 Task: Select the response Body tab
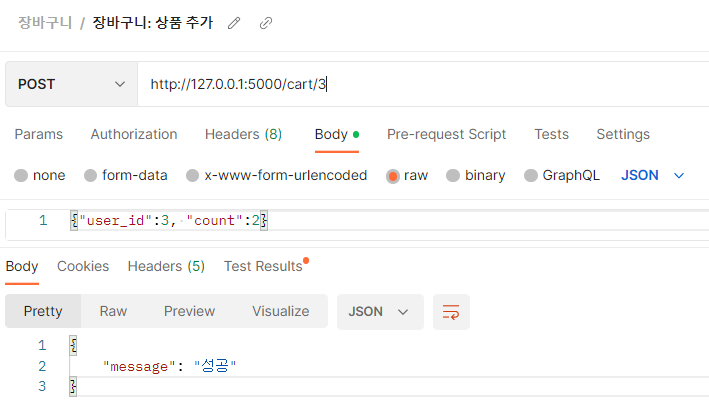tap(22, 266)
